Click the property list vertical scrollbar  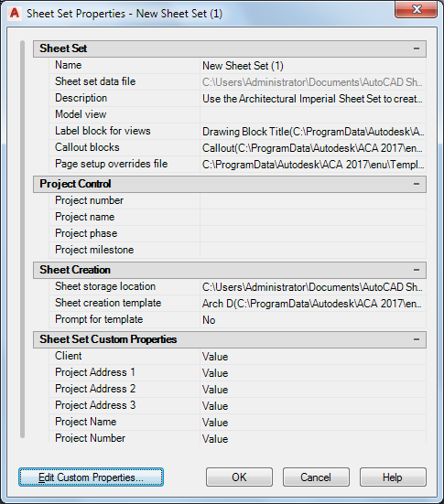(22, 239)
